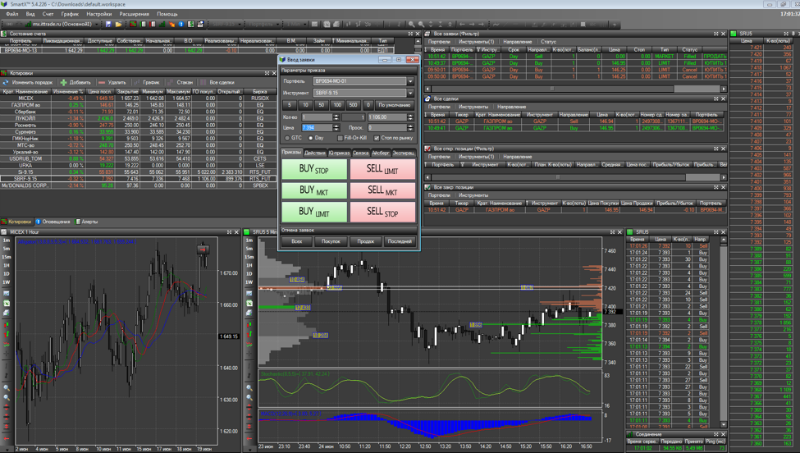
Task: Click the save workspace floppy icon
Action: 108,24
